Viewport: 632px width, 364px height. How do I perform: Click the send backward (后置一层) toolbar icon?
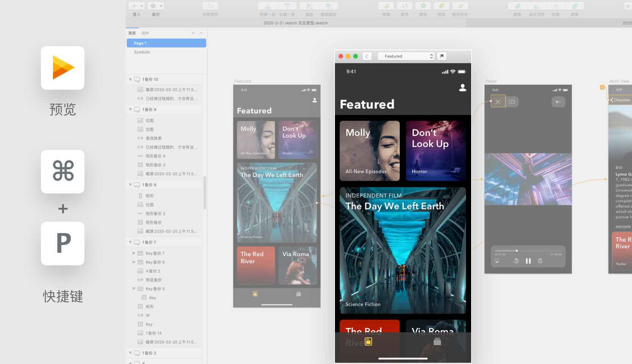coord(287,6)
